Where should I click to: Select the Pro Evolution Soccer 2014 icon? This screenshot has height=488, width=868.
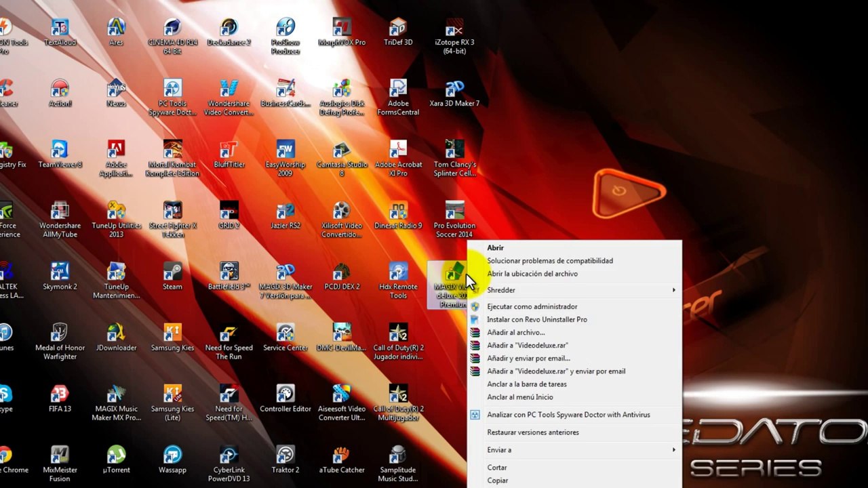tap(454, 220)
